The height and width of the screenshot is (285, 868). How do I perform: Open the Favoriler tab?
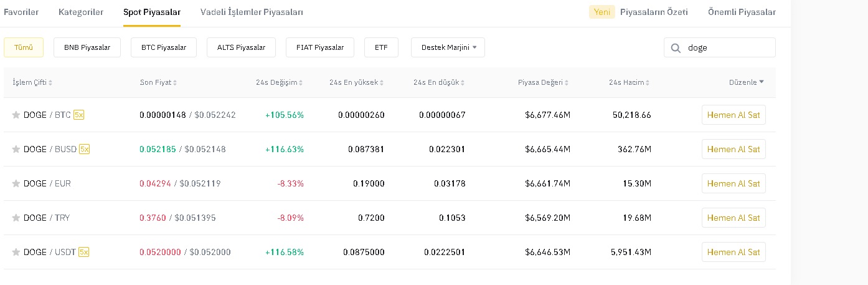click(x=21, y=12)
